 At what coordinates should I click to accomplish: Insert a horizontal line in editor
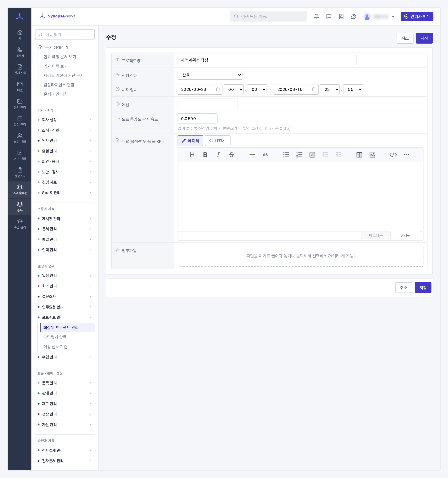[252, 155]
